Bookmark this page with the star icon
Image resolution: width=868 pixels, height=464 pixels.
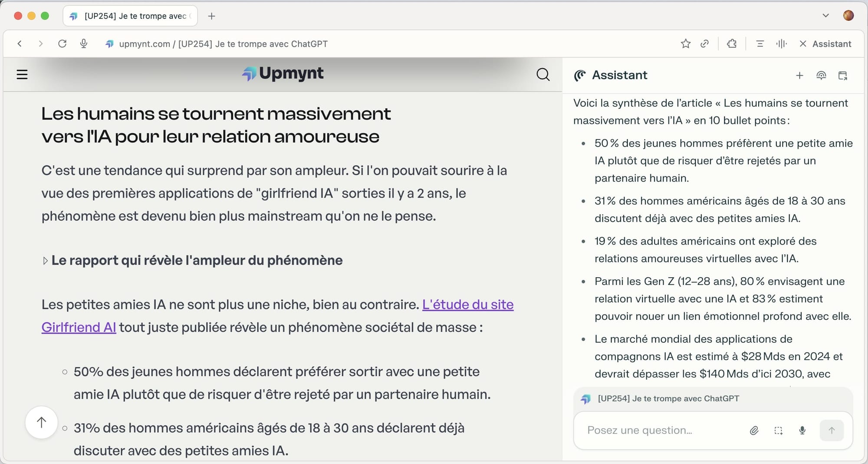point(685,43)
